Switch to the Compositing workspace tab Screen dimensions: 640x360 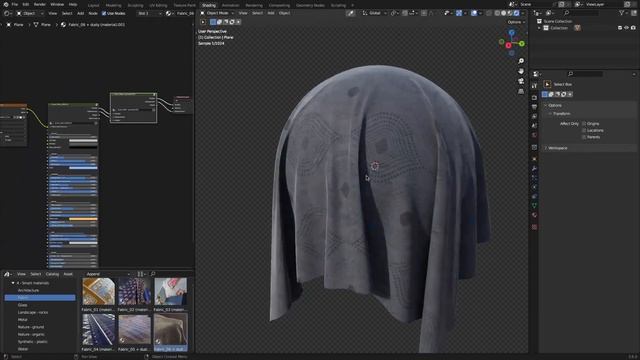[x=279, y=5]
